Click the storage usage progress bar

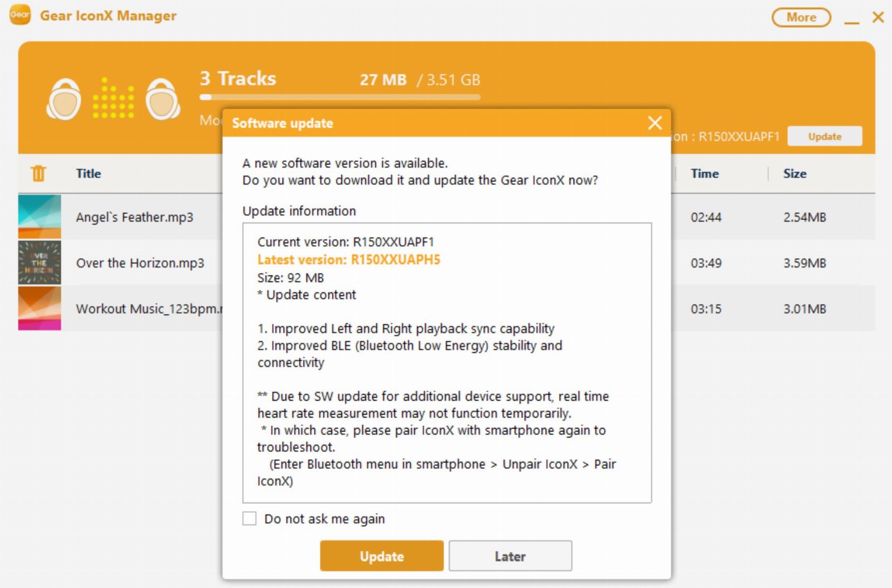340,97
